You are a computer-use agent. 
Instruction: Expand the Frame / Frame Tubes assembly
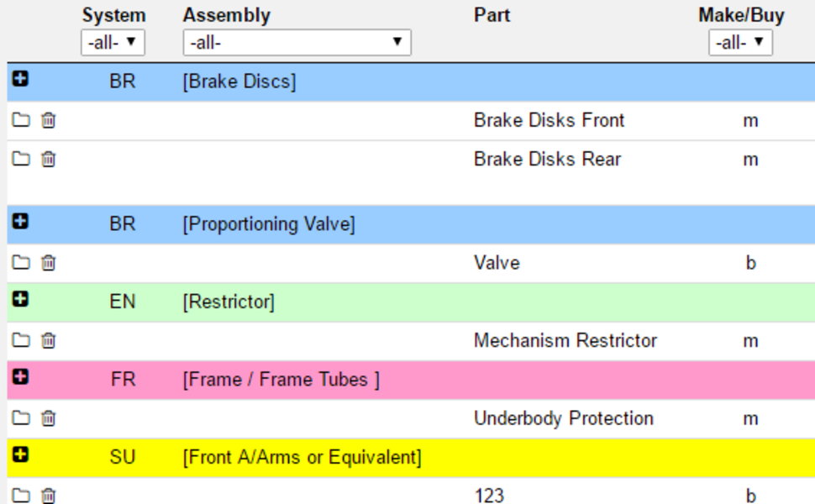[x=21, y=377]
